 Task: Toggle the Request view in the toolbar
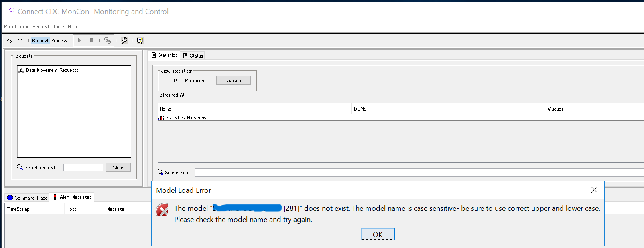pyautogui.click(x=40, y=41)
